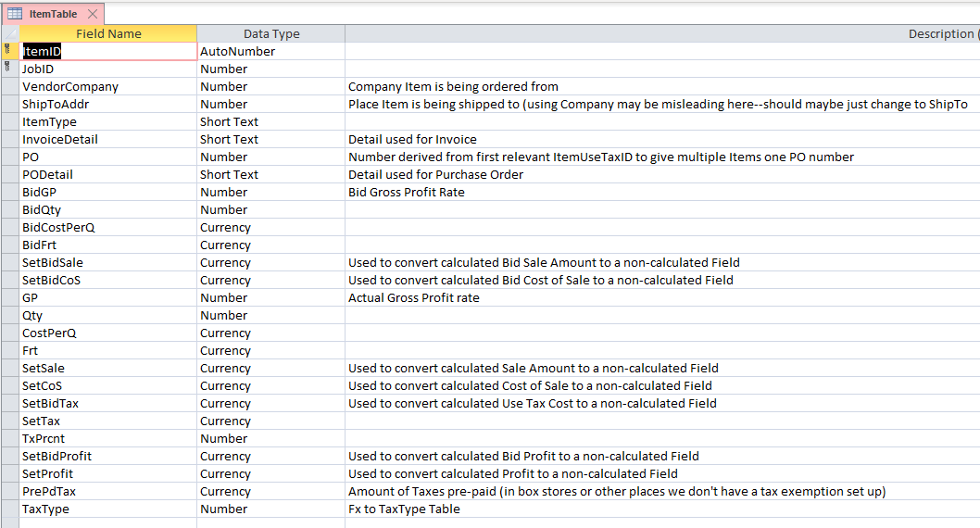This screenshot has height=528, width=980.
Task: Click primary key icon beside ItemID row
Action: click(x=7, y=49)
